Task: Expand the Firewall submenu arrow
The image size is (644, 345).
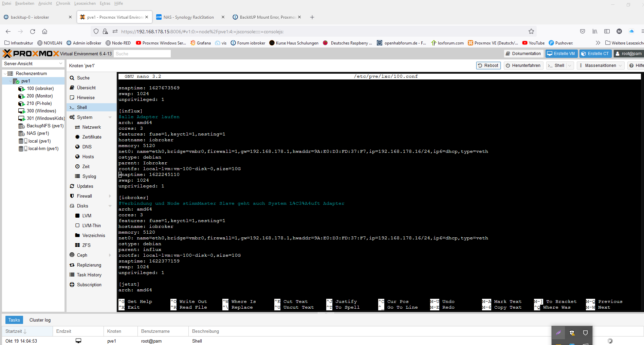Action: 110,196
